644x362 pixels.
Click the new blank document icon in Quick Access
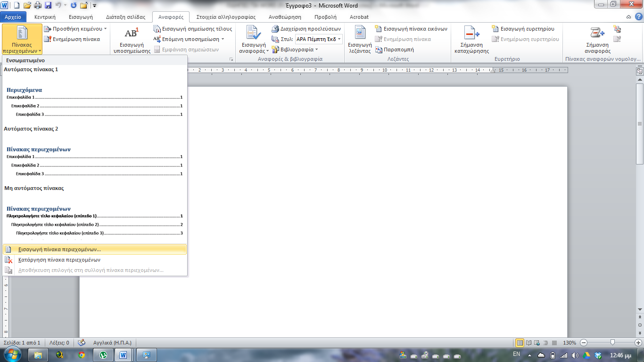coord(17,6)
